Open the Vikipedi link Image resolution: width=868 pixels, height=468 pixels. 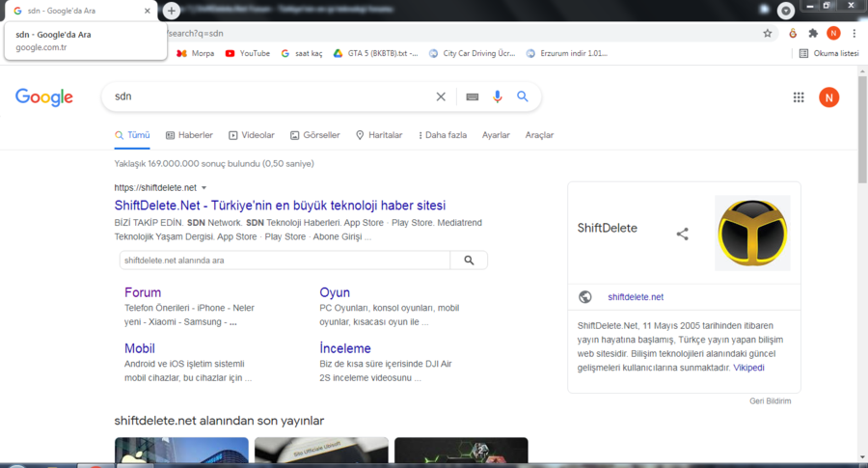click(748, 368)
